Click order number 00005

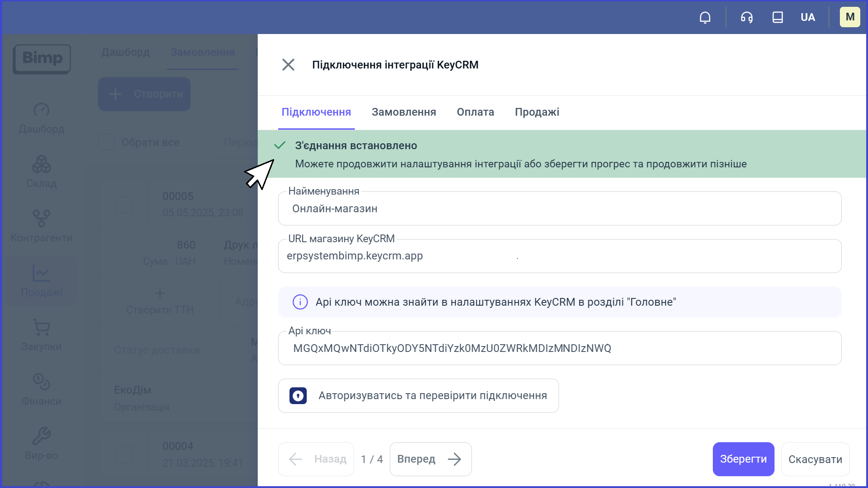tap(178, 196)
